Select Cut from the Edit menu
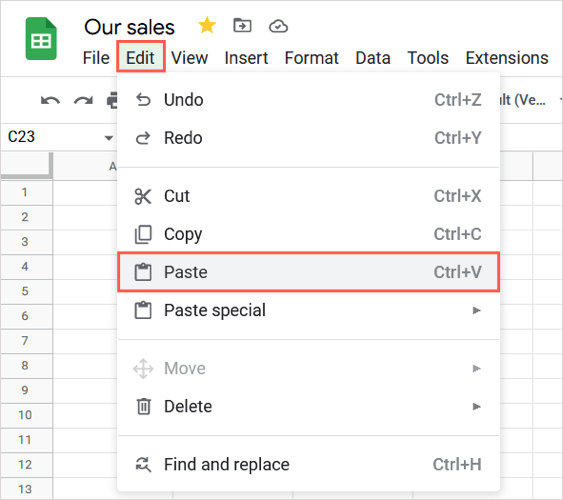563x500 pixels. pos(308,196)
